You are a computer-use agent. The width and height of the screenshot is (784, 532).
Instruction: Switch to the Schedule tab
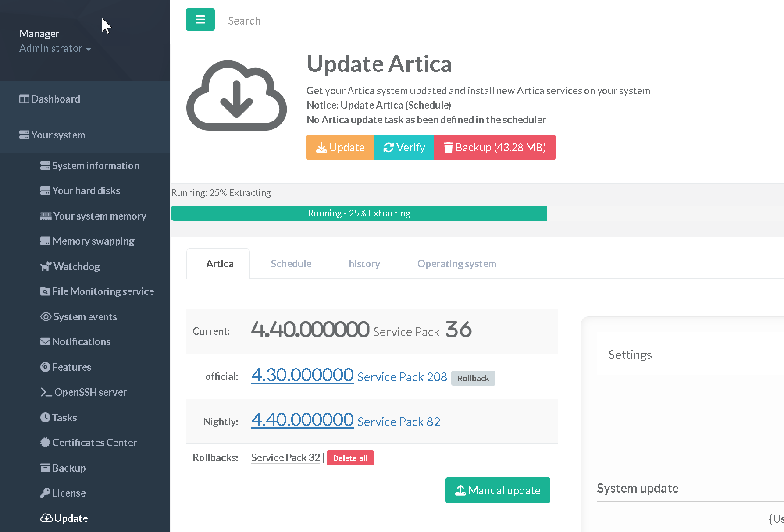[x=291, y=264]
